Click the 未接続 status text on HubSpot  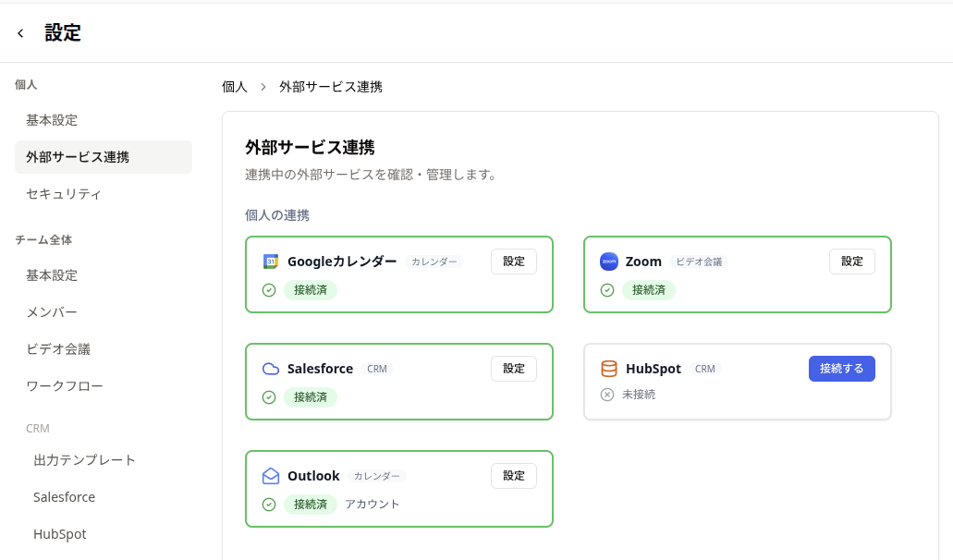pos(639,395)
